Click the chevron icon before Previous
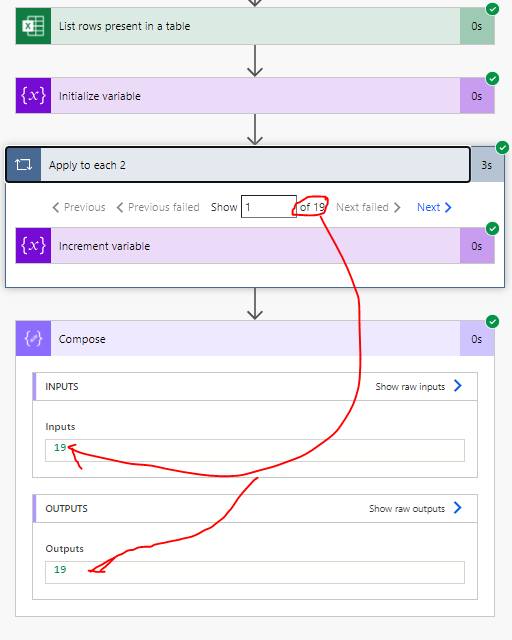Image resolution: width=512 pixels, height=640 pixels. pyautogui.click(x=56, y=207)
